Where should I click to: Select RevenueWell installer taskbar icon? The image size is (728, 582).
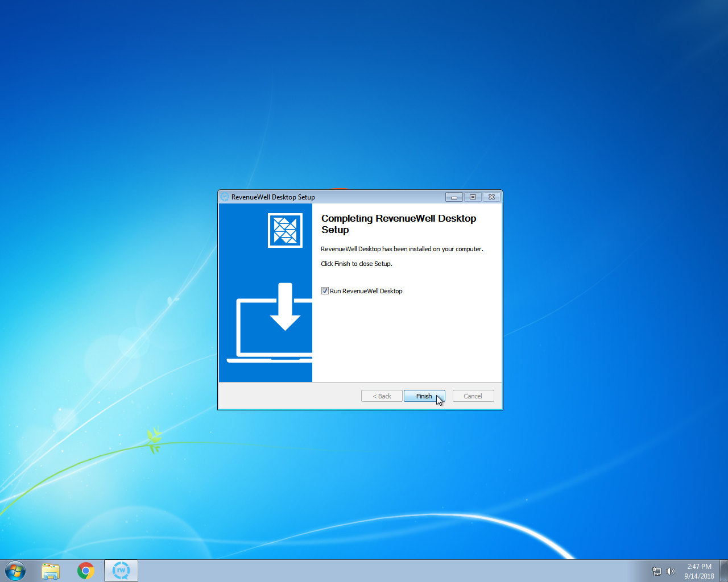coord(121,571)
